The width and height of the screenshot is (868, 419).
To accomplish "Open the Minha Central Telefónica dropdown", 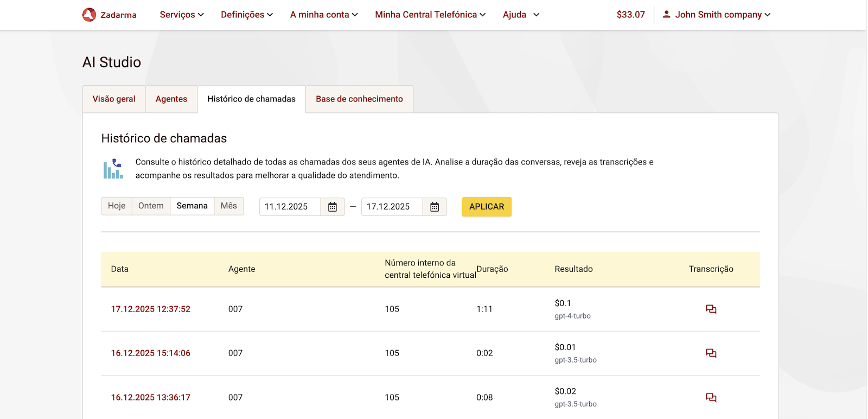I will [x=430, y=15].
